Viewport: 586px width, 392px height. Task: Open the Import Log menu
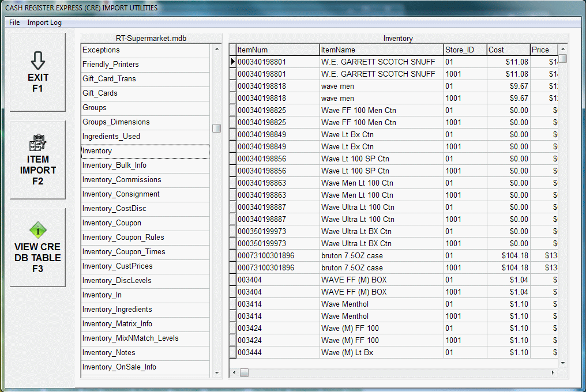coord(44,22)
